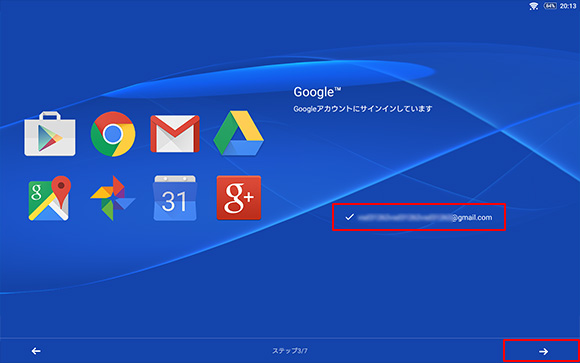Tap the Google Photos pinwheel icon
The image size is (580, 363).
tap(112, 198)
